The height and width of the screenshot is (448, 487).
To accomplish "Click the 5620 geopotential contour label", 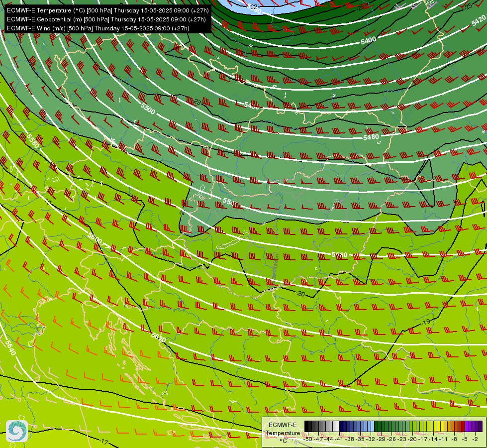I will coord(158,337).
